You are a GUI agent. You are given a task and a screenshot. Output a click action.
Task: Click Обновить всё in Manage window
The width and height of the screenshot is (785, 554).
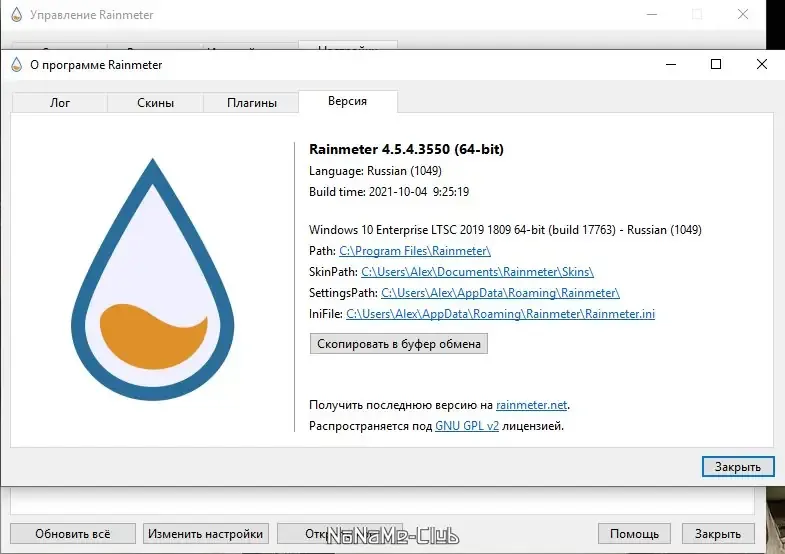(x=73, y=533)
